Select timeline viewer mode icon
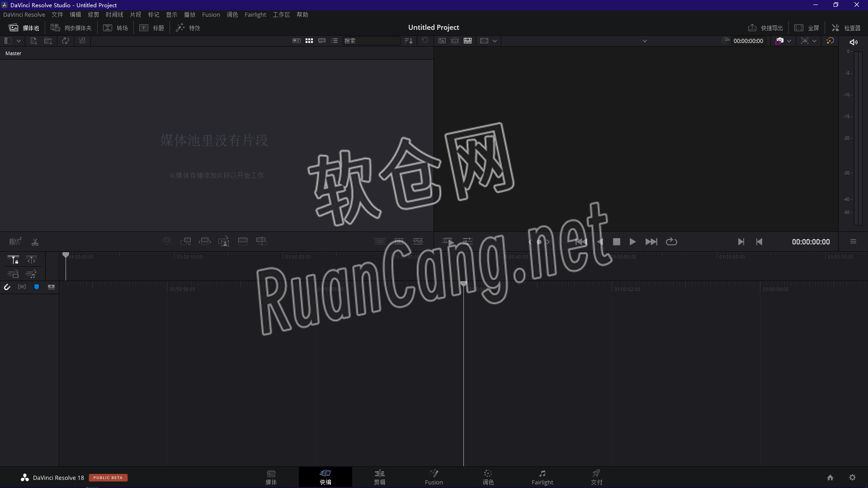This screenshot has height=488, width=868. (468, 41)
